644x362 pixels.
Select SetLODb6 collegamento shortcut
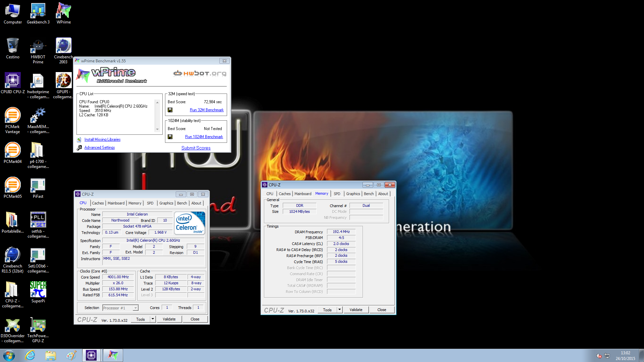pyautogui.click(x=38, y=260)
